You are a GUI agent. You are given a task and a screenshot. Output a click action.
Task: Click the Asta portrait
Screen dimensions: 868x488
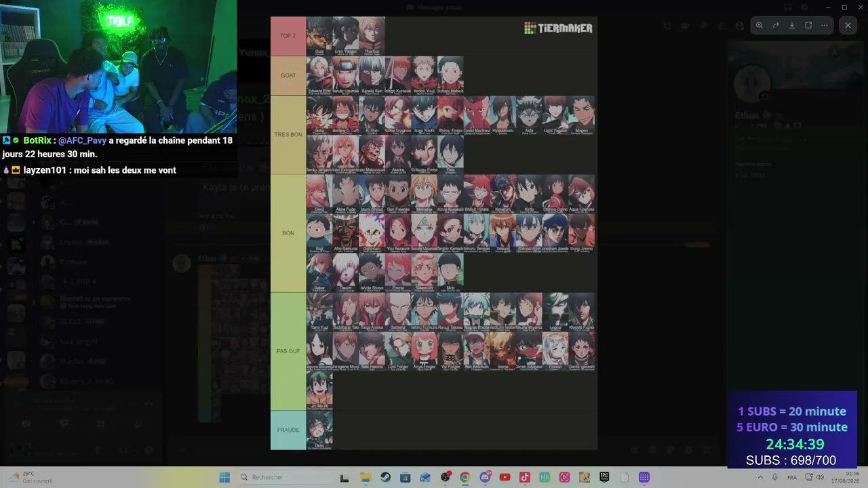(x=530, y=115)
